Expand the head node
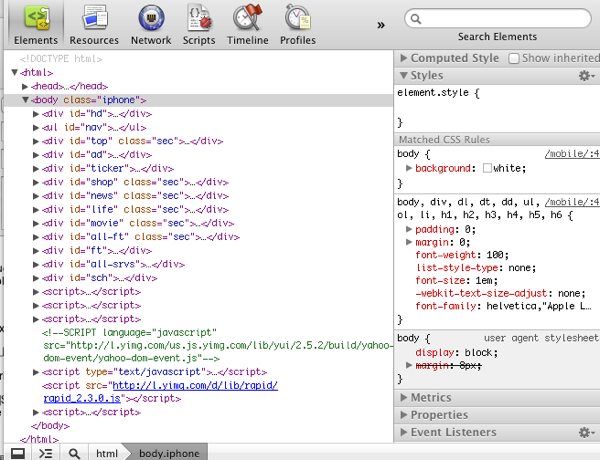 pos(25,86)
